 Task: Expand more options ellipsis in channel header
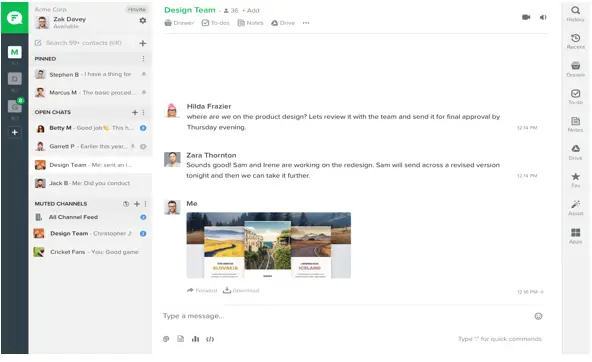tap(306, 23)
